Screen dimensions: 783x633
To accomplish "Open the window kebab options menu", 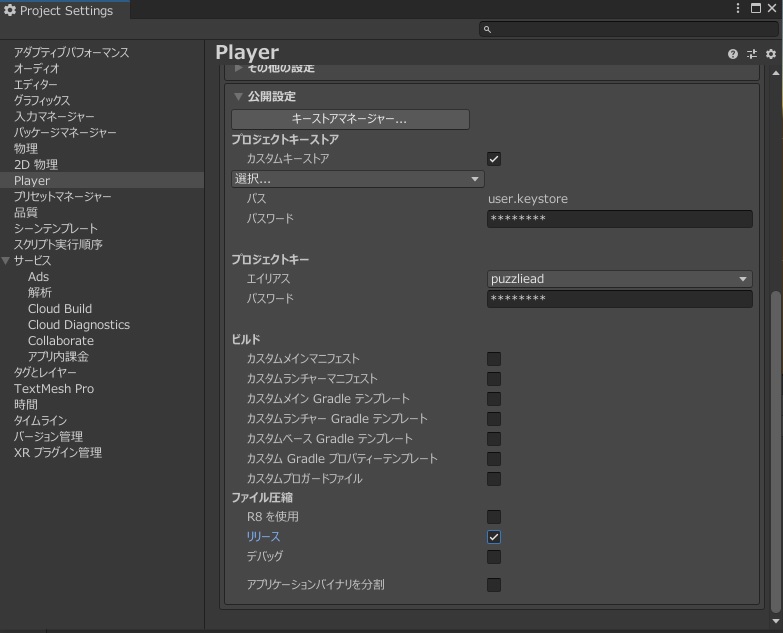I will point(738,8).
